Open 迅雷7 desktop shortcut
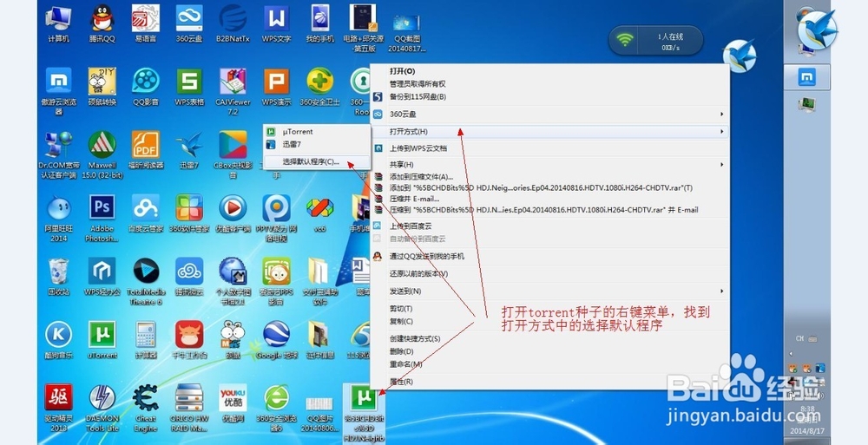This screenshot has width=868, height=445. click(x=189, y=150)
